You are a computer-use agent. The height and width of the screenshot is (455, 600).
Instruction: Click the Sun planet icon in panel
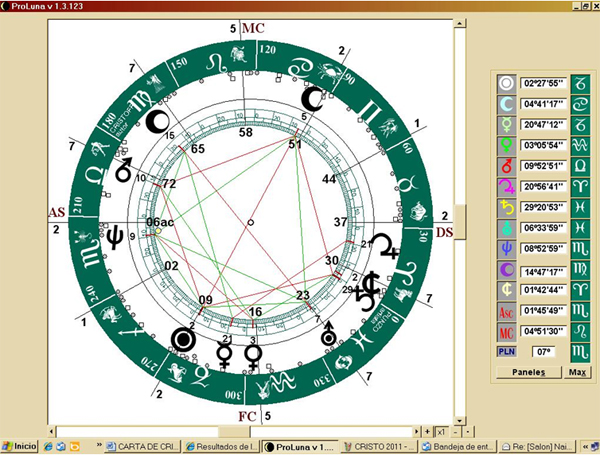tap(507, 82)
